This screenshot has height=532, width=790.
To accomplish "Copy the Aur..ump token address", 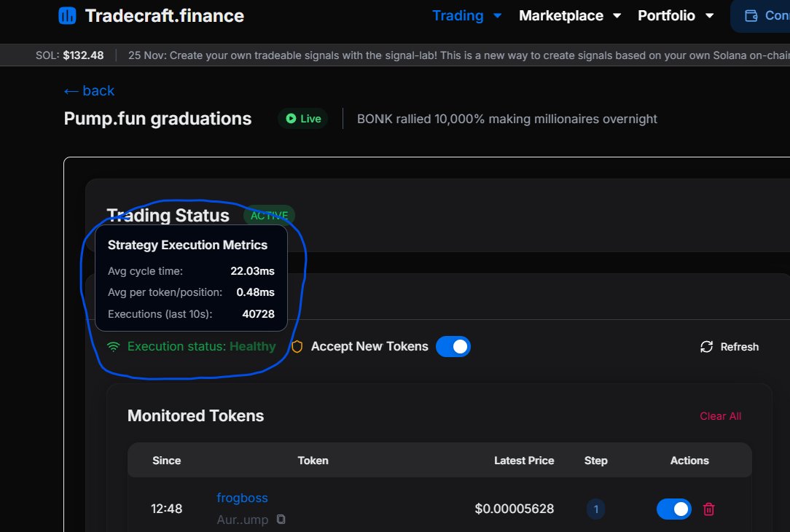I will [281, 519].
